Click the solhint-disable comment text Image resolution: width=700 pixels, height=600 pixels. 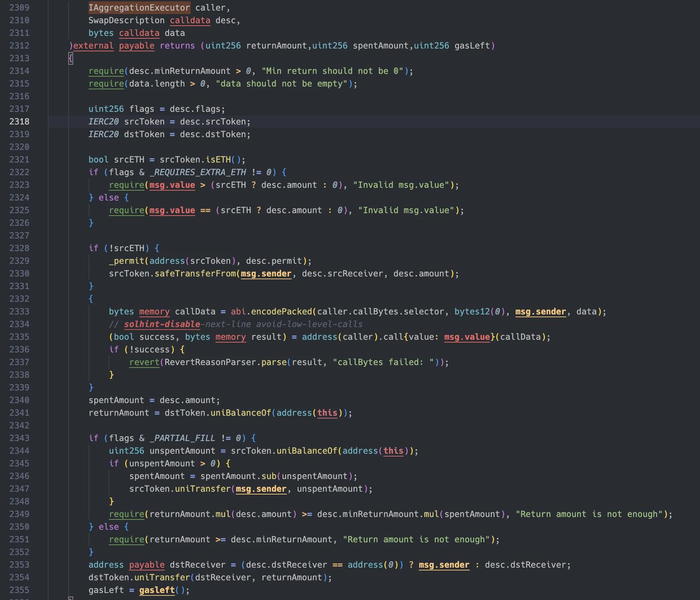[x=162, y=324]
